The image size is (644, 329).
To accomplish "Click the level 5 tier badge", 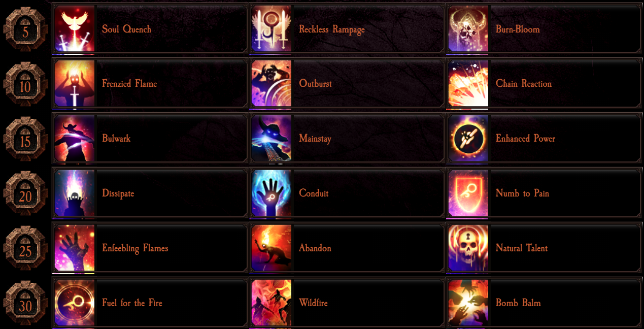I will click(25, 29).
